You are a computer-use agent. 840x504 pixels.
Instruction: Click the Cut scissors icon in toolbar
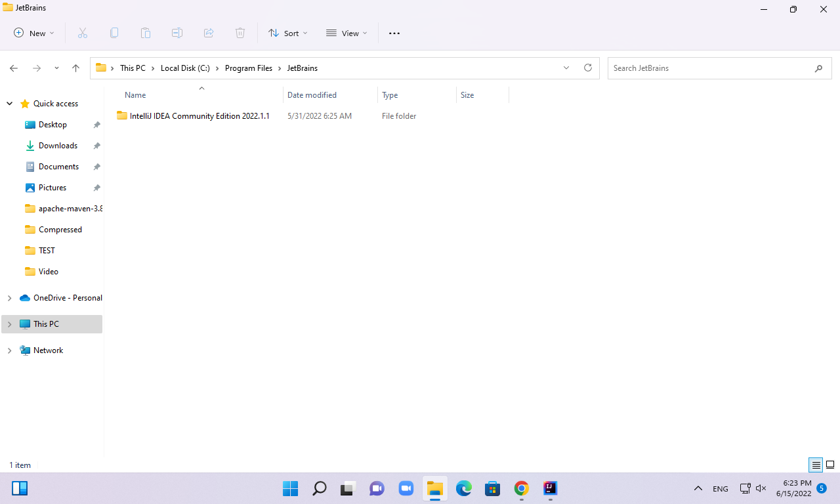point(83,33)
